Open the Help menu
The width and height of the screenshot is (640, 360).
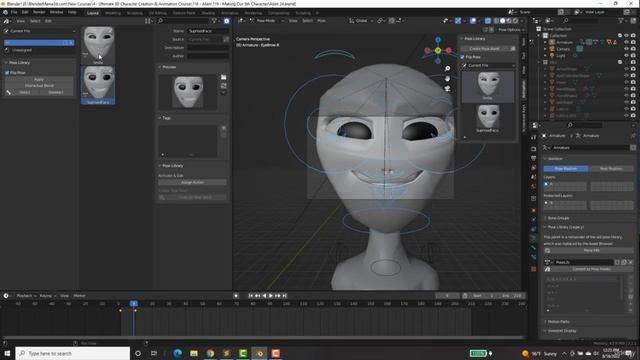pos(72,12)
